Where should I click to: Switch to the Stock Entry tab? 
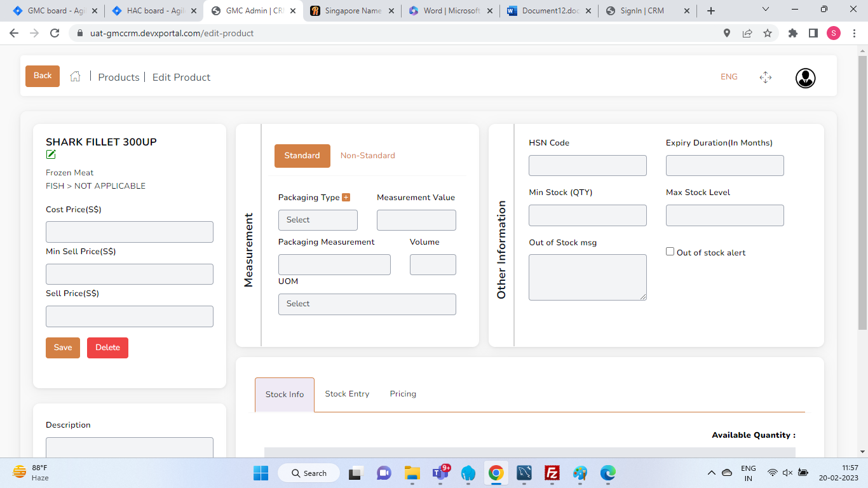click(x=347, y=394)
